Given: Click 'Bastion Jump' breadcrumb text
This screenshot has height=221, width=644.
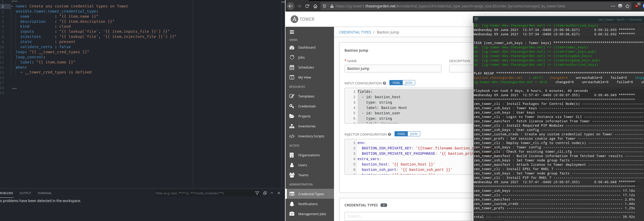Looking at the screenshot, I should (388, 32).
